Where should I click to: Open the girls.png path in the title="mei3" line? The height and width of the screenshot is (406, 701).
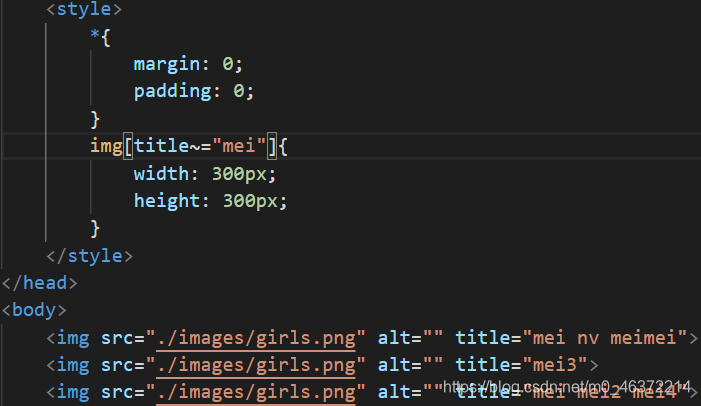click(x=256, y=365)
